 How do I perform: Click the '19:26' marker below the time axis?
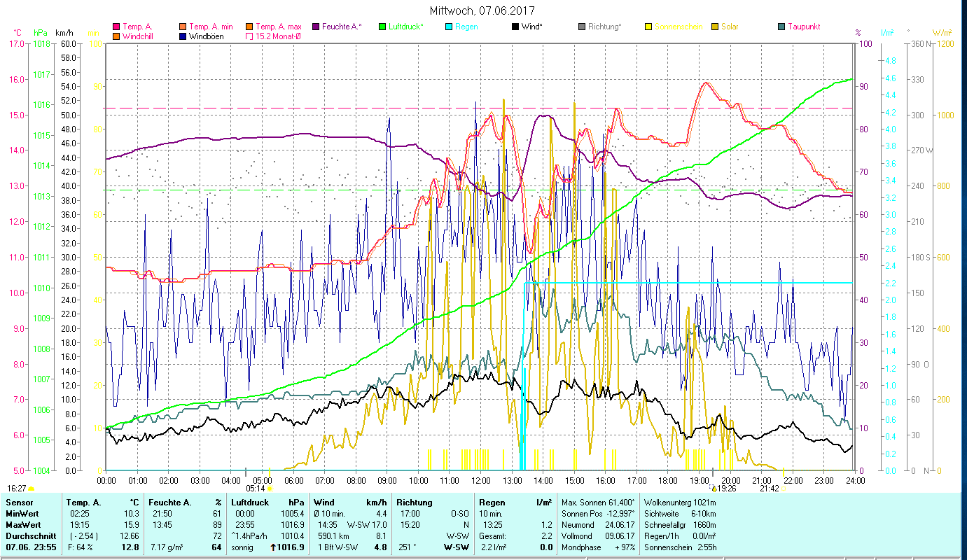click(x=726, y=489)
